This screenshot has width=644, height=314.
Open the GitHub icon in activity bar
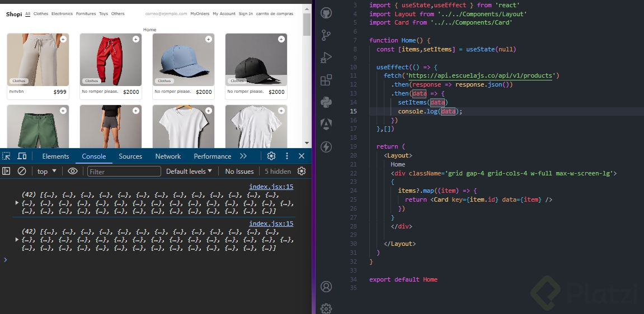tap(326, 12)
